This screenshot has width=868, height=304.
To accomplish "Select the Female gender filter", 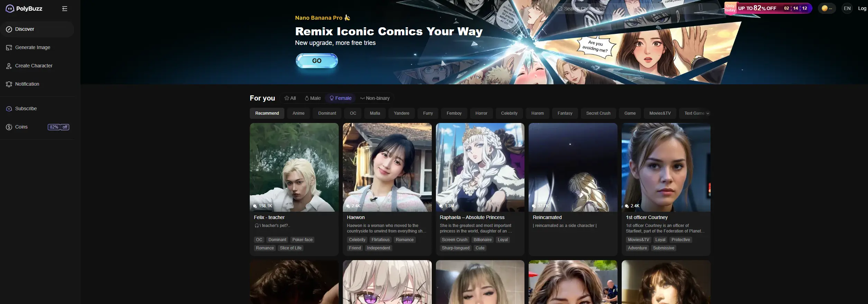I will click(x=340, y=98).
